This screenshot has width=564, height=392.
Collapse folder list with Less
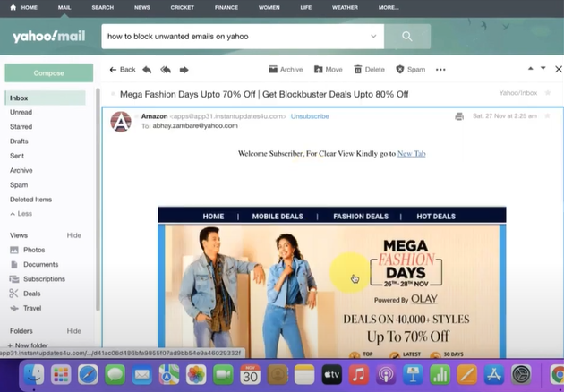21,214
